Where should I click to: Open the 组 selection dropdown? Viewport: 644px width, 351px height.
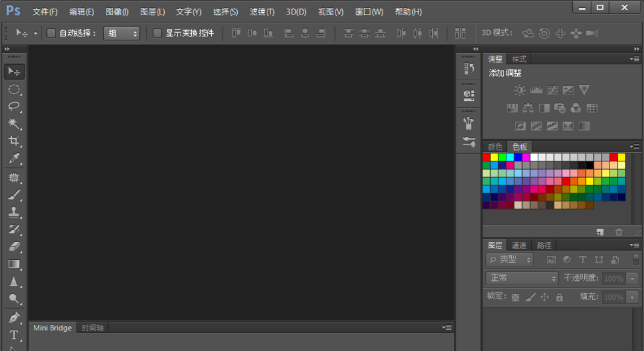coord(121,33)
